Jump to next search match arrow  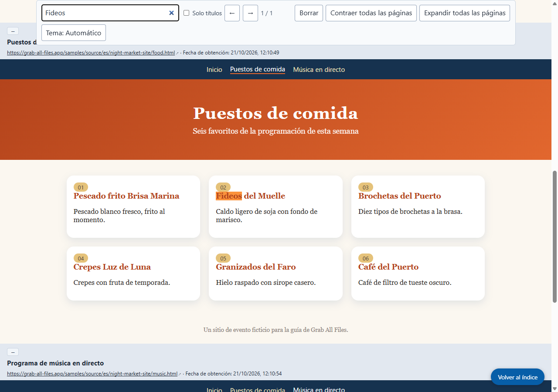250,13
